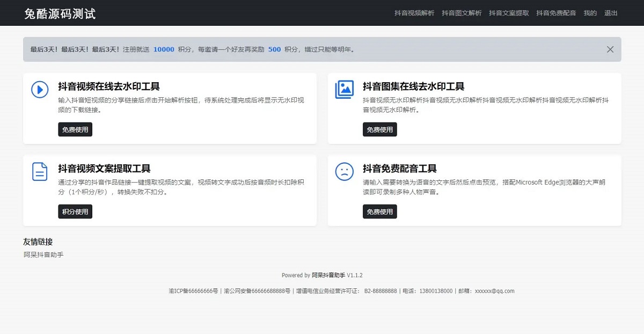Open 抖音免费配音 from the top menu
The height and width of the screenshot is (334, 644).
556,13
